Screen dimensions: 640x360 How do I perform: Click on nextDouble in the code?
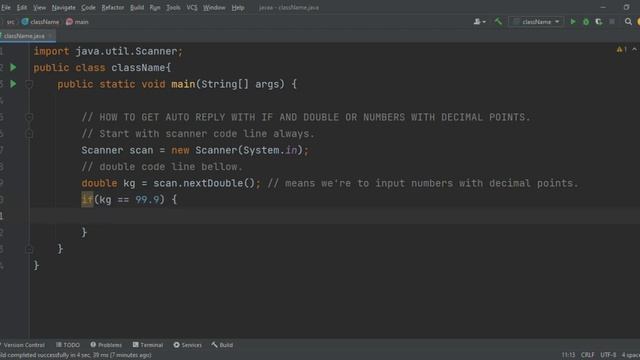[213, 183]
